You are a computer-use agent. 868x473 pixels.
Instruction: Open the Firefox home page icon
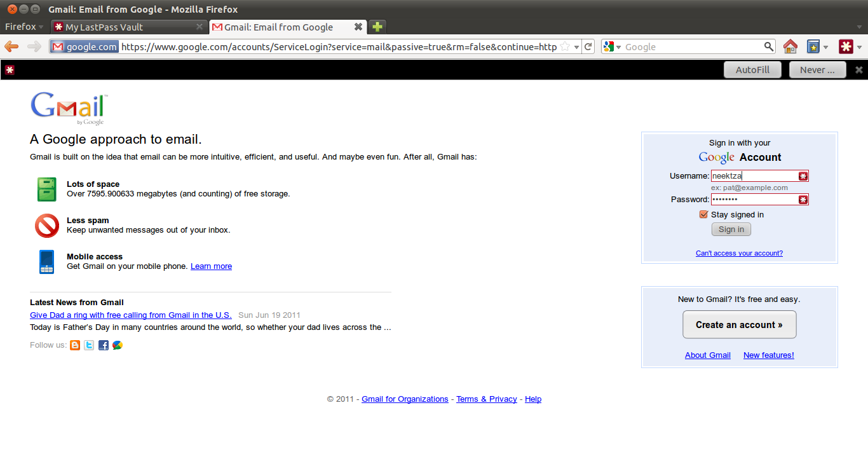click(x=790, y=46)
